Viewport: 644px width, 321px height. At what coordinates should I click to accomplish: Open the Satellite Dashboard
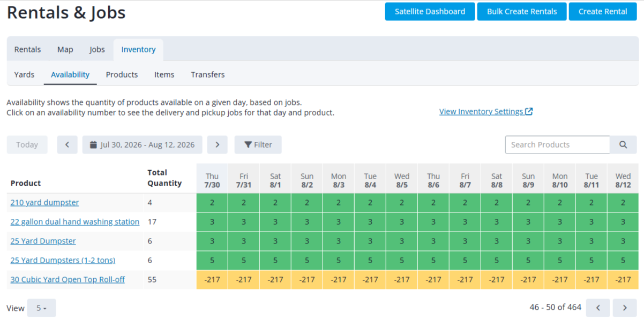(430, 11)
